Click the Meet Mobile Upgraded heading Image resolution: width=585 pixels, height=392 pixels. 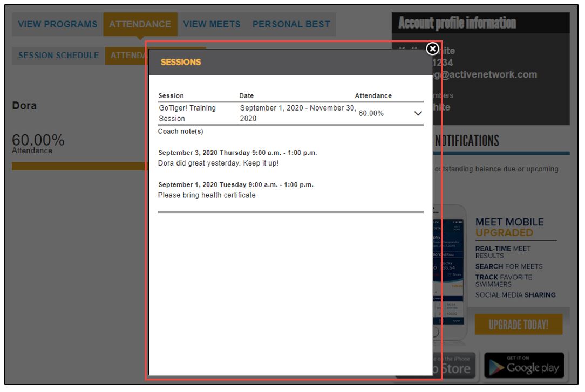tap(509, 227)
